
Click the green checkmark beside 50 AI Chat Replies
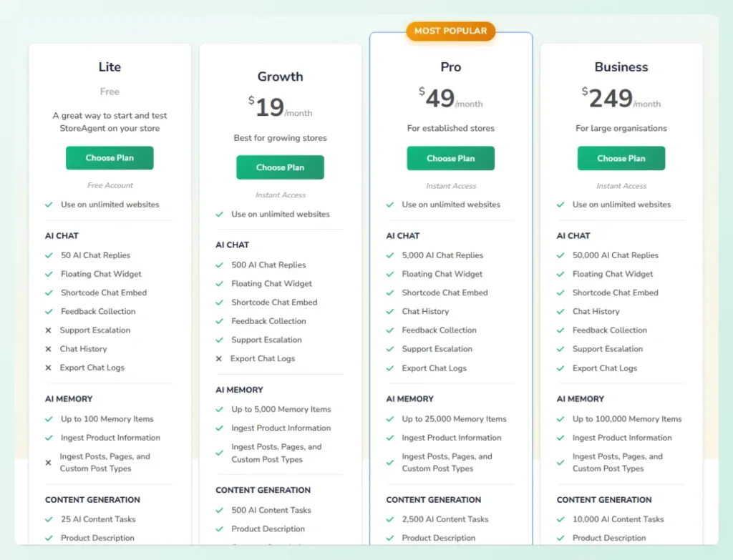(x=48, y=255)
